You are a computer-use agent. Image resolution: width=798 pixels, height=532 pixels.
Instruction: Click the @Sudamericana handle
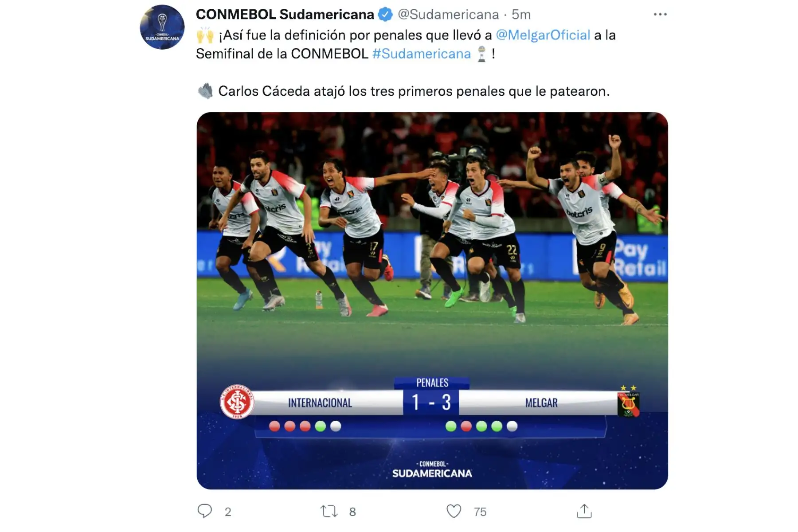(x=448, y=15)
